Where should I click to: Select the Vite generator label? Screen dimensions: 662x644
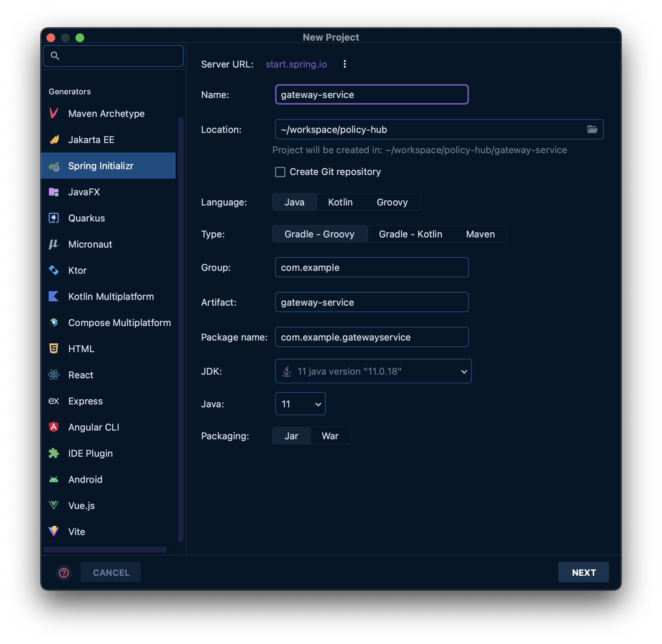point(77,532)
